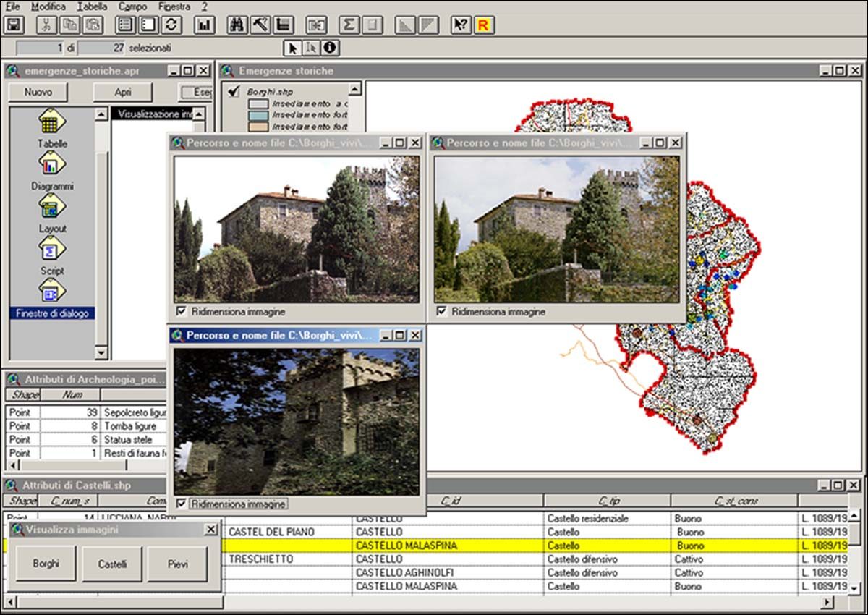Image resolution: width=868 pixels, height=615 pixels.
Task: Open Find with the binoculars icon
Action: click(238, 25)
